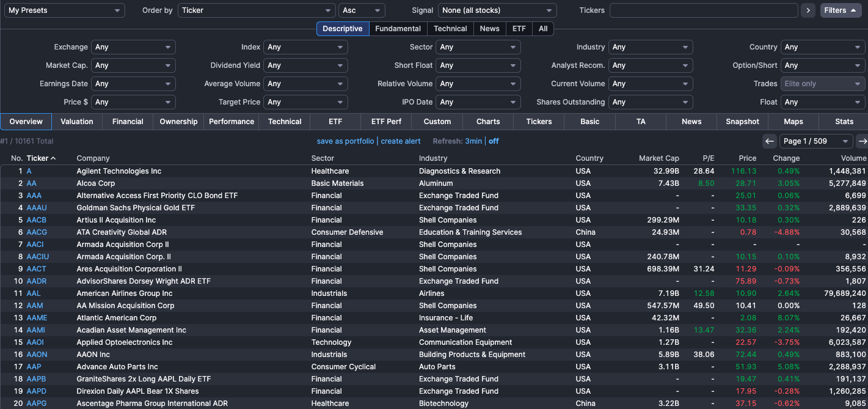Open ticker AAON link
The height and width of the screenshot is (409, 868).
tap(37, 355)
